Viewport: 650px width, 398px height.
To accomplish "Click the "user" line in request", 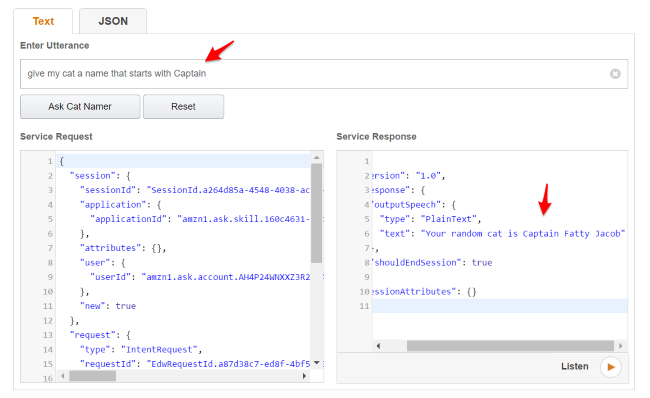I will pos(103,263).
